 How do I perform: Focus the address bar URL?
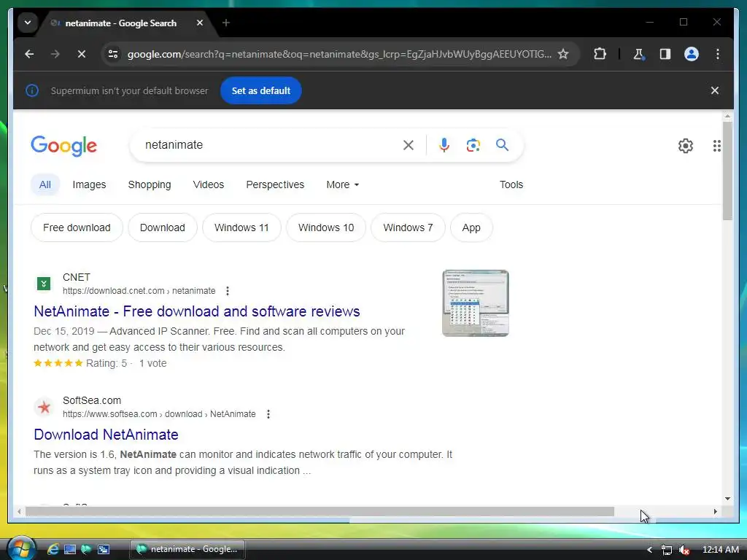[339, 54]
